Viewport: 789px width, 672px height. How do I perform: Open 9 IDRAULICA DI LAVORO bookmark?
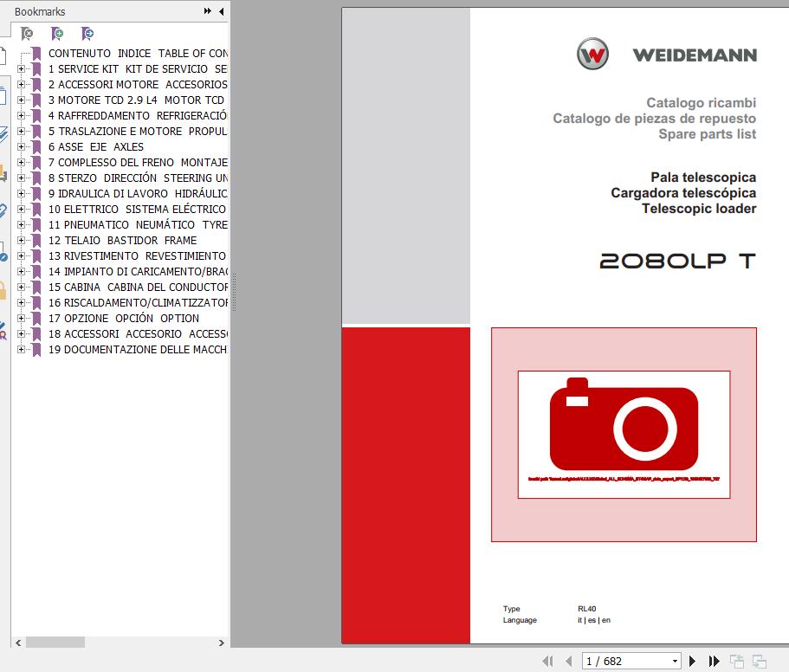(138, 194)
